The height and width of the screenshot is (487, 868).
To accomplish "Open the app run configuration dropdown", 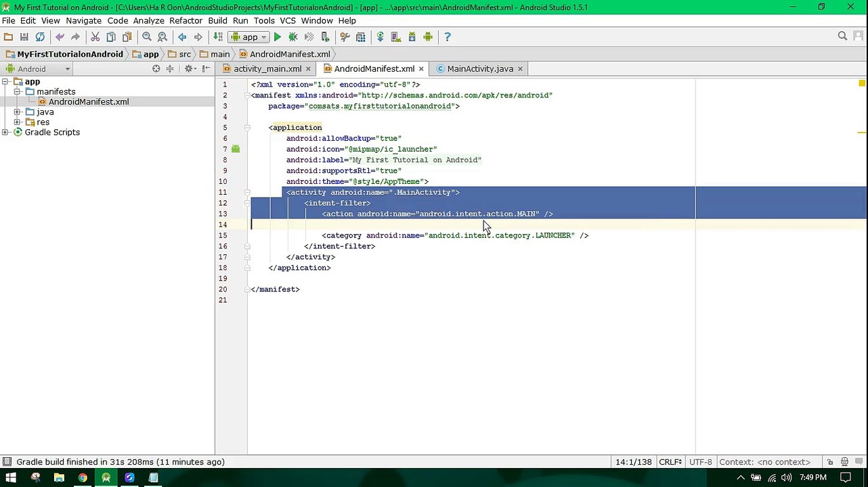I will coord(248,37).
